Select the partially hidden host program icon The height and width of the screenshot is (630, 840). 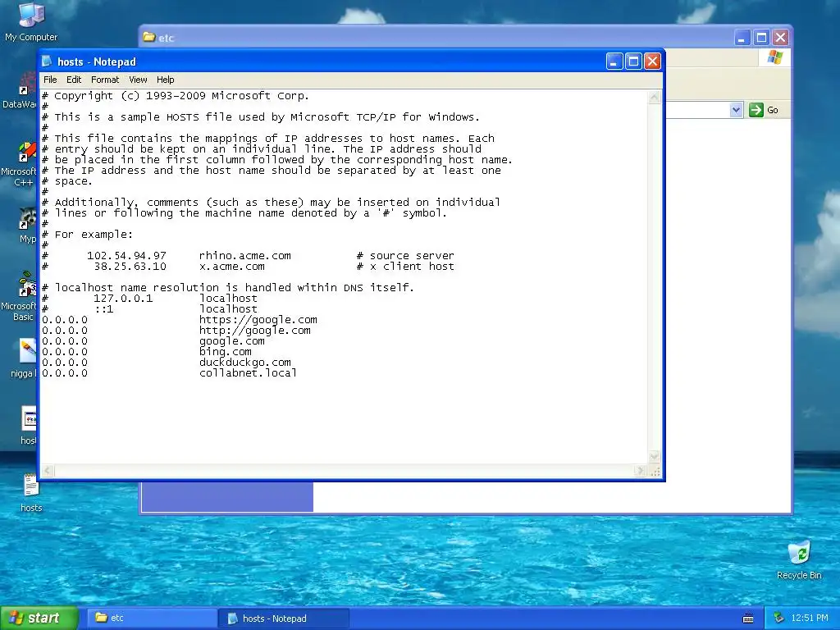coord(29,426)
